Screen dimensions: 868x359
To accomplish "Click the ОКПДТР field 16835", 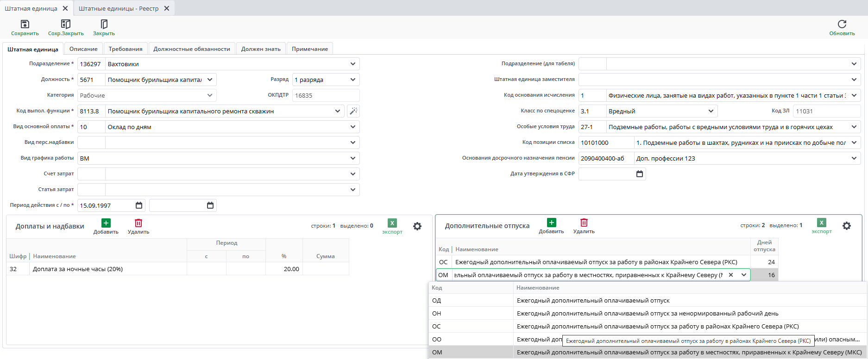I will (x=326, y=95).
